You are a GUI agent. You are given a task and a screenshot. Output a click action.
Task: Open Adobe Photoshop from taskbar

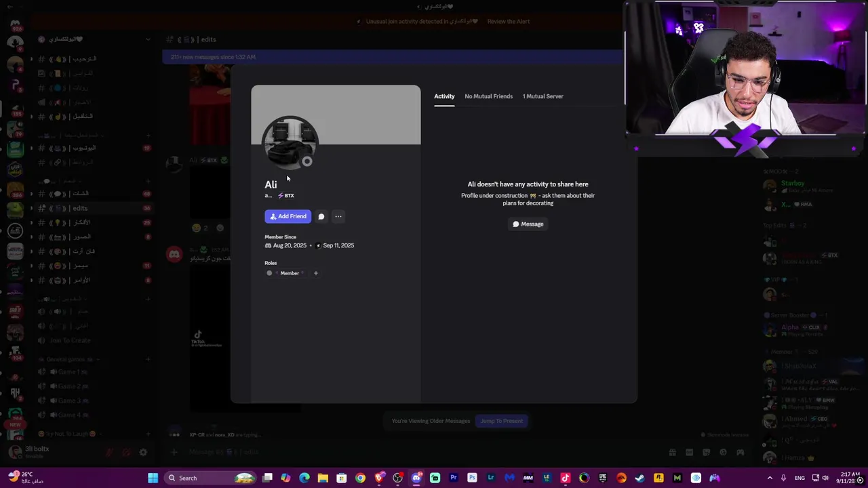[x=472, y=478]
